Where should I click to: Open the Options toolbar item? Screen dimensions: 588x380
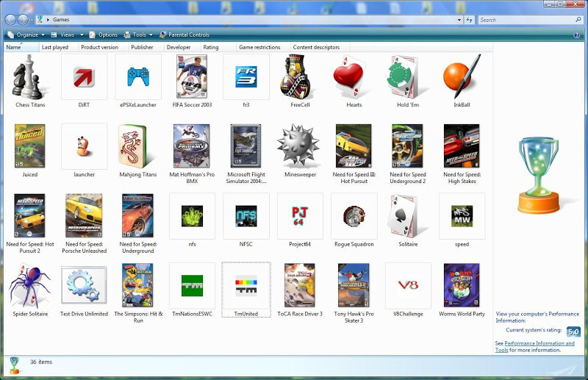click(104, 35)
